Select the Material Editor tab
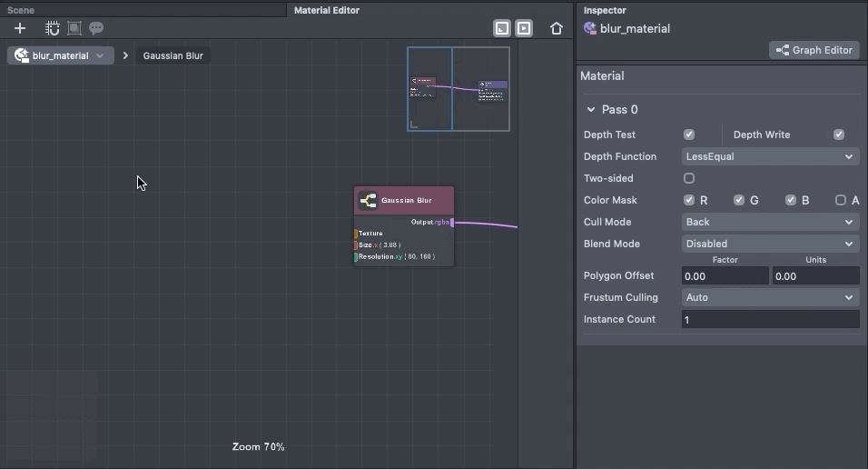The image size is (868, 469). [327, 10]
